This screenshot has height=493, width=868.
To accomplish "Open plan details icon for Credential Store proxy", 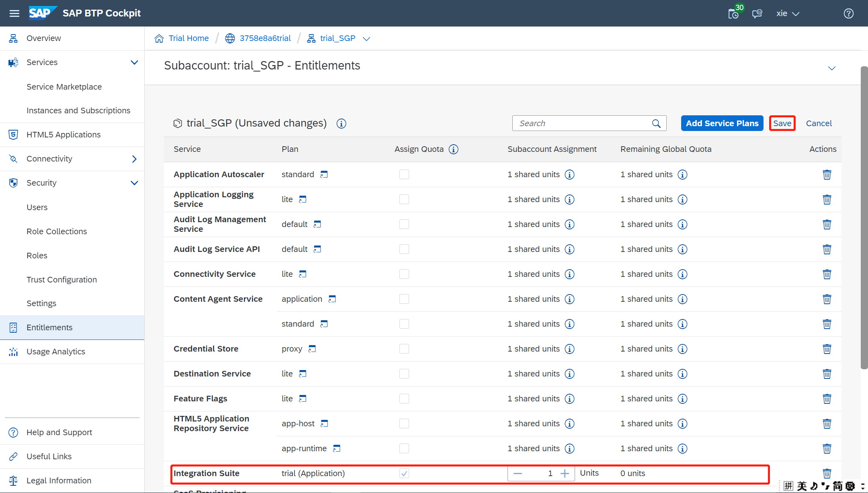I will pos(312,349).
